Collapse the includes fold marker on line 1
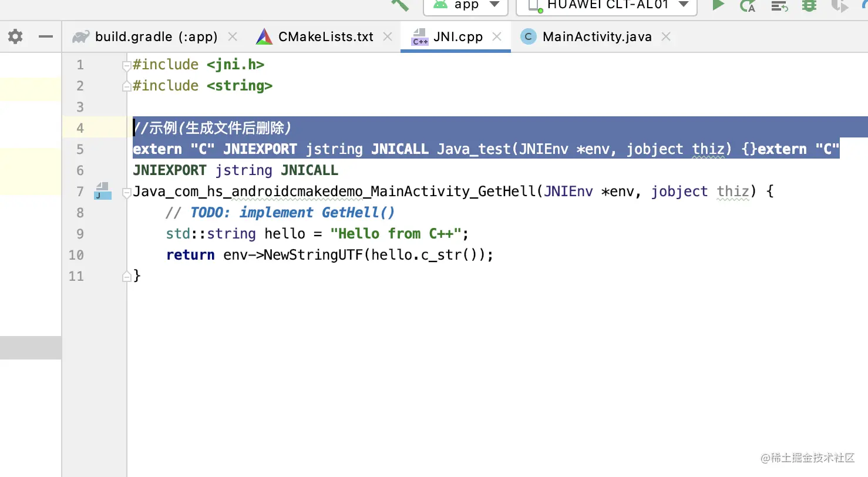 (x=126, y=65)
